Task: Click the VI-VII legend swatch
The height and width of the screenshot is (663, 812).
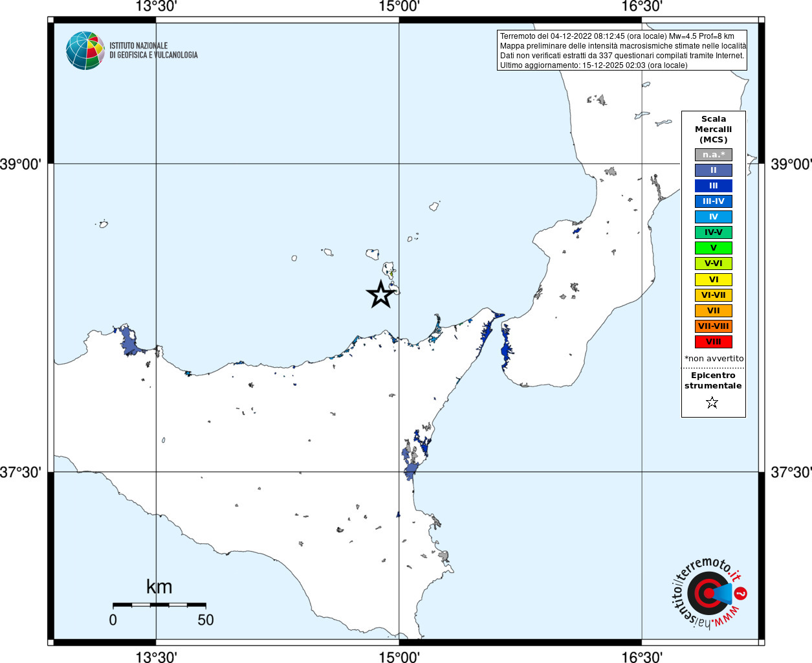Action: click(714, 295)
